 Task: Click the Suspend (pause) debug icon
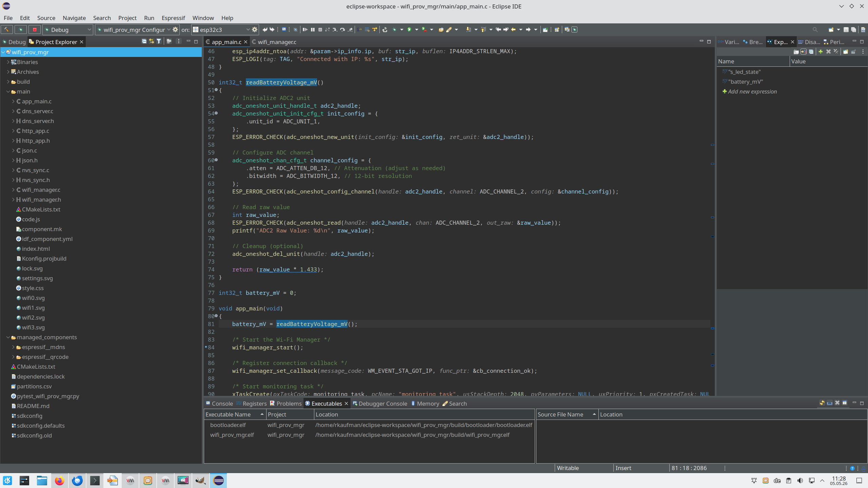pyautogui.click(x=313, y=29)
